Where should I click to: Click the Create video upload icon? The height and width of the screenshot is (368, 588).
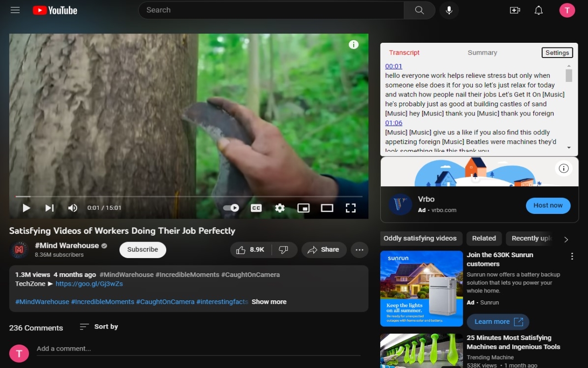(515, 10)
